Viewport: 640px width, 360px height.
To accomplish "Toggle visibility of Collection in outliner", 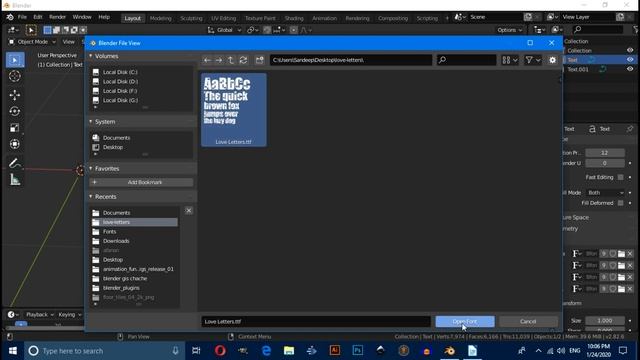I will pyautogui.click(x=630, y=50).
